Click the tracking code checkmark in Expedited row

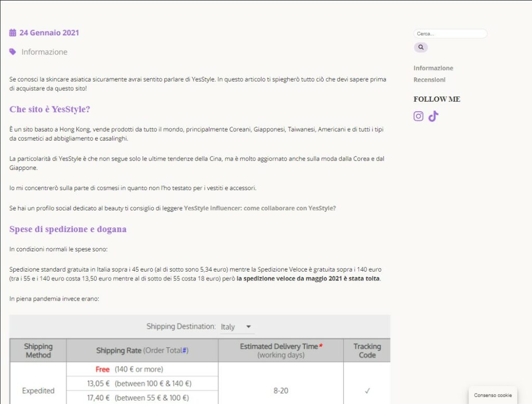coord(367,391)
